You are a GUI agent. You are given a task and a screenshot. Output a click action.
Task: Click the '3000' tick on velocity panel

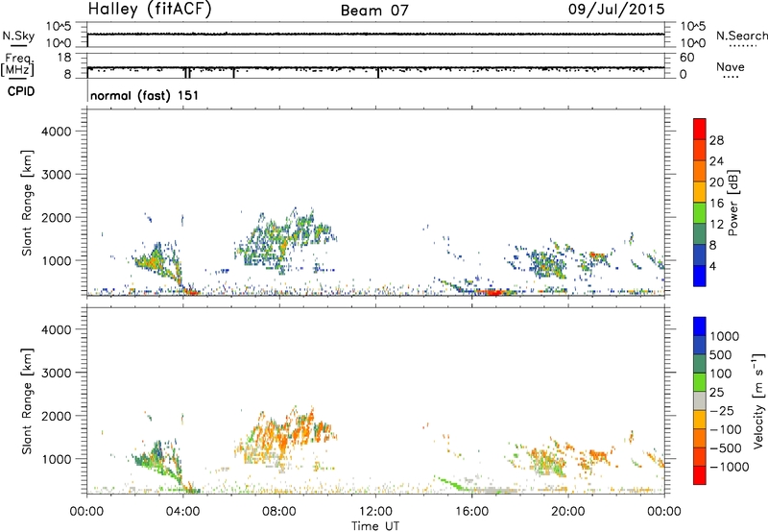56,373
